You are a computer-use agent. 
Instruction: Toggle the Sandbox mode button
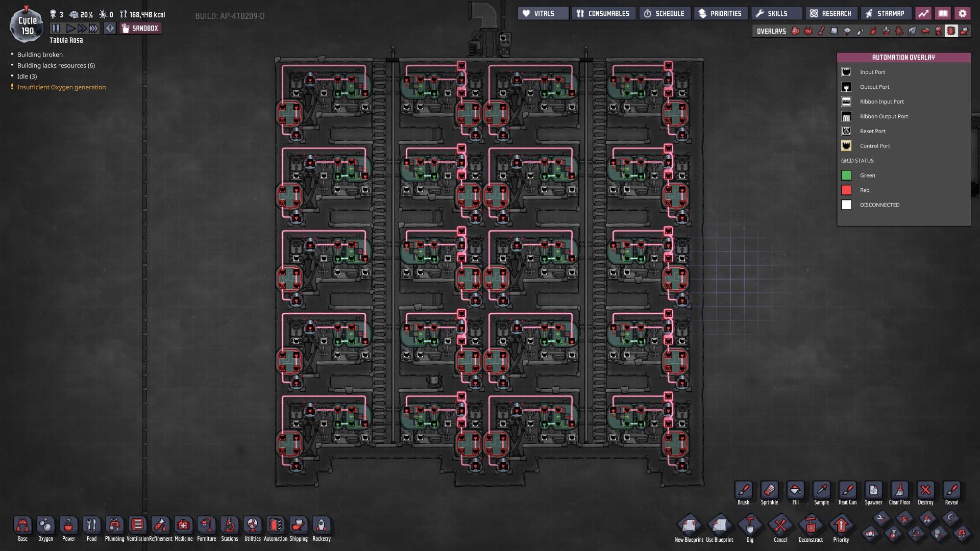point(140,29)
